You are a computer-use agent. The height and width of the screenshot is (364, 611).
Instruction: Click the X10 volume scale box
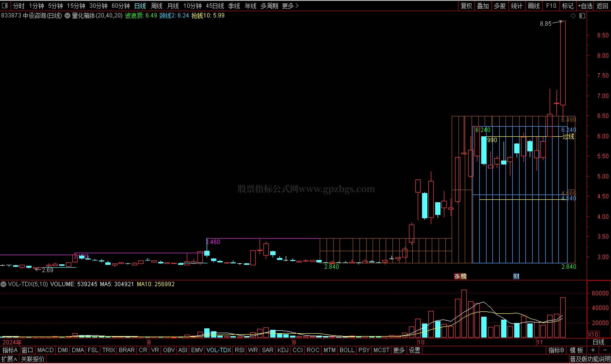click(x=593, y=334)
